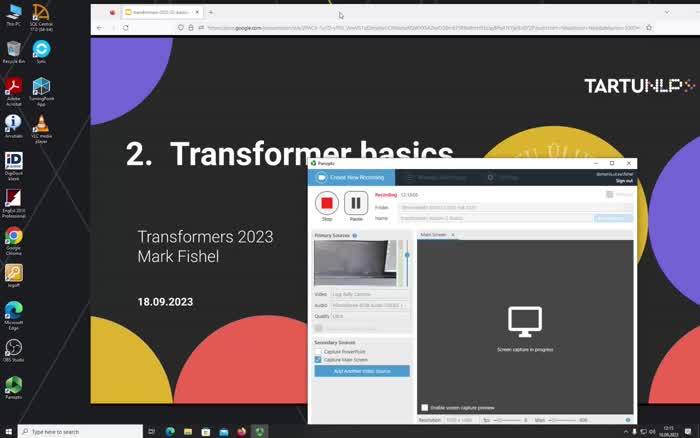
Task: Toggle the checkbox below Quality
Action: coord(318,328)
